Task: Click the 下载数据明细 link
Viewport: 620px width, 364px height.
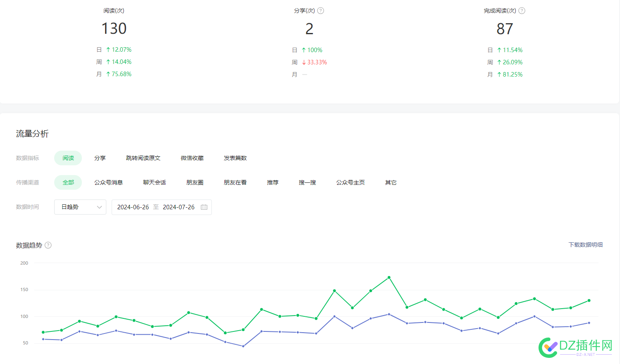Action: tap(586, 245)
